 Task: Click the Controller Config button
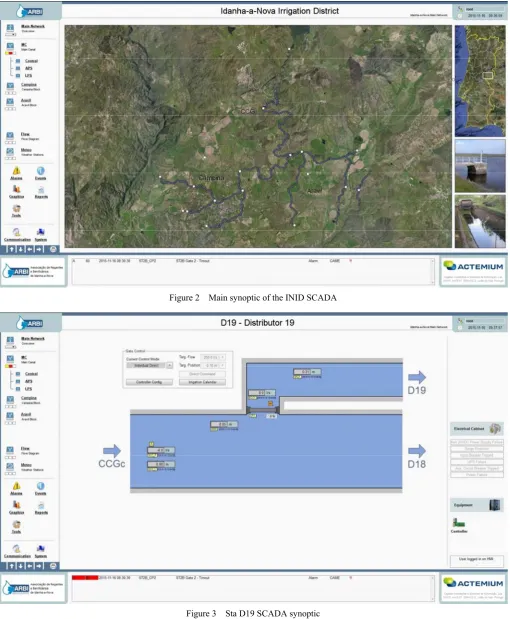pyautogui.click(x=149, y=382)
